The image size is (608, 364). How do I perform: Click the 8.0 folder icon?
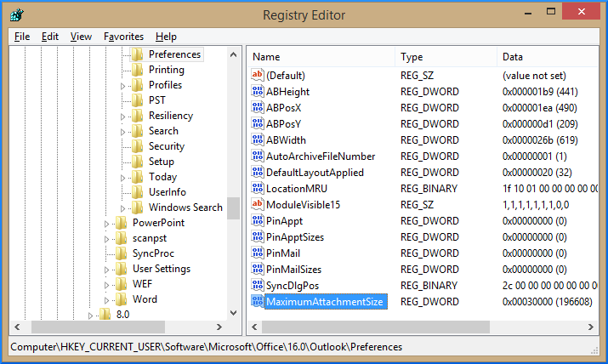[105, 315]
